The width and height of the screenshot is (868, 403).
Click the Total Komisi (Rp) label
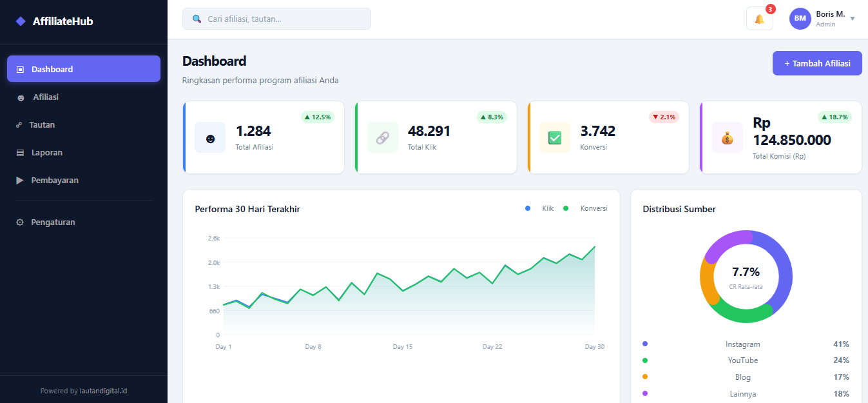click(779, 156)
